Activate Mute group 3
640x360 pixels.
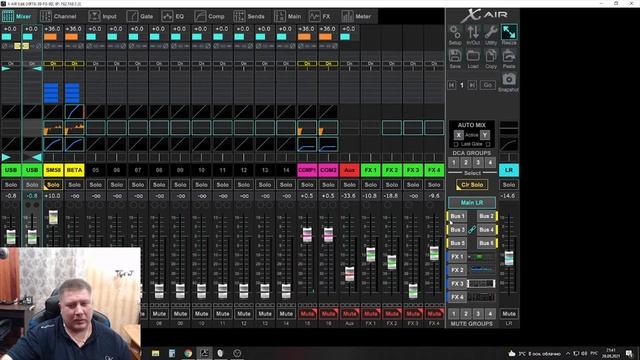478,314
